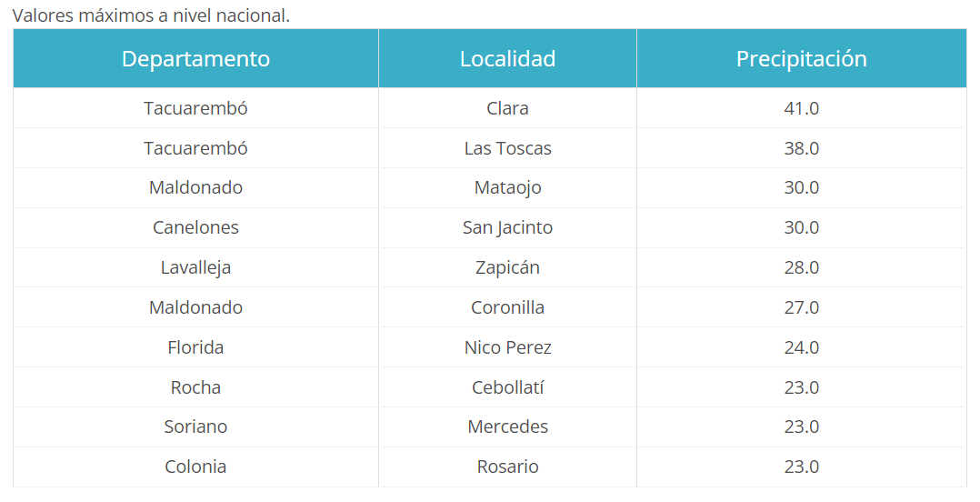Image resolution: width=980 pixels, height=502 pixels.
Task: Click the San Jacinto cell
Action: pos(507,228)
